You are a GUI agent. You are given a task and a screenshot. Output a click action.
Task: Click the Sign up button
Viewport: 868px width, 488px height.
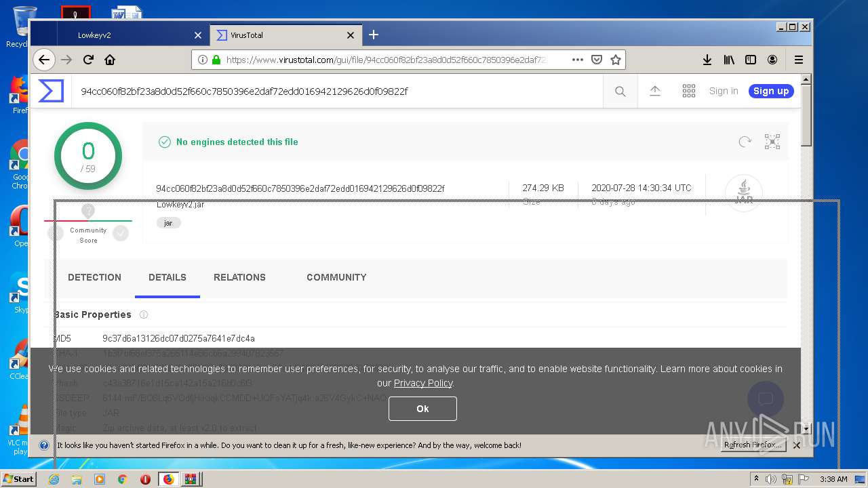click(771, 91)
